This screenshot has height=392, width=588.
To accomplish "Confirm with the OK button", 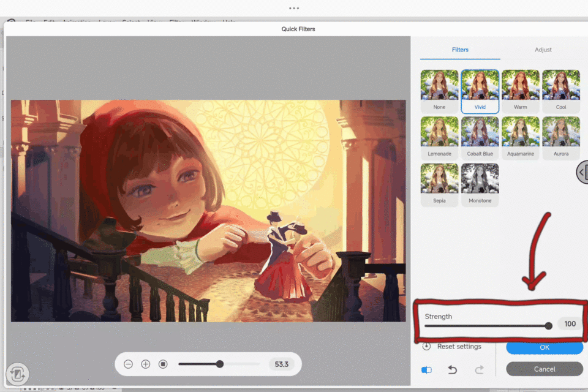I will point(545,348).
